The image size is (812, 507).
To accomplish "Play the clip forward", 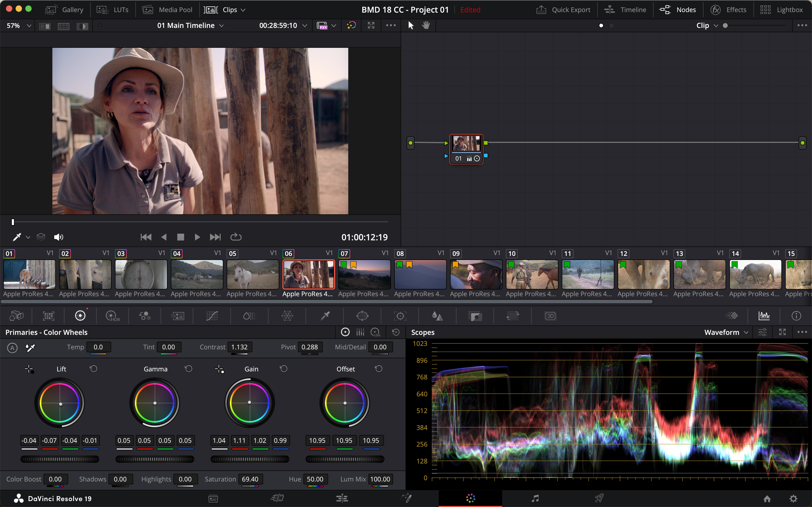I will (197, 237).
